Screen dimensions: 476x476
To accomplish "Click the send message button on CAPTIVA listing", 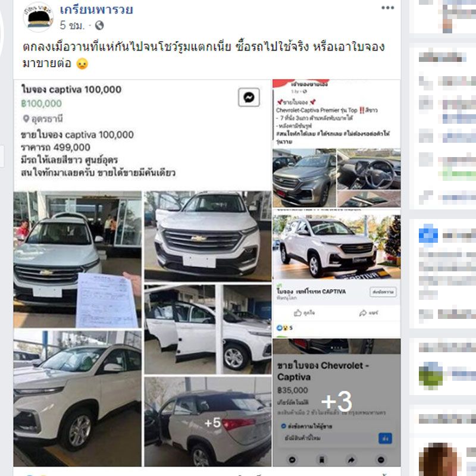I will (383, 292).
